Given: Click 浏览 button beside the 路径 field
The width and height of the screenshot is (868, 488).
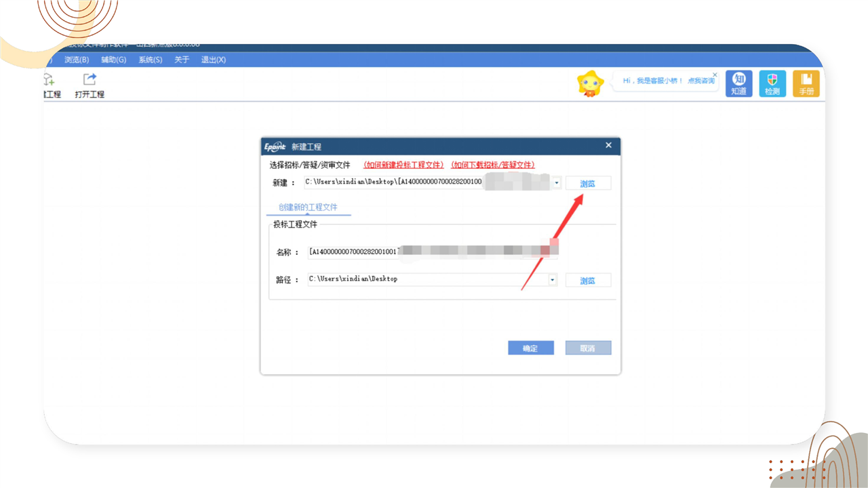Looking at the screenshot, I should click(587, 281).
